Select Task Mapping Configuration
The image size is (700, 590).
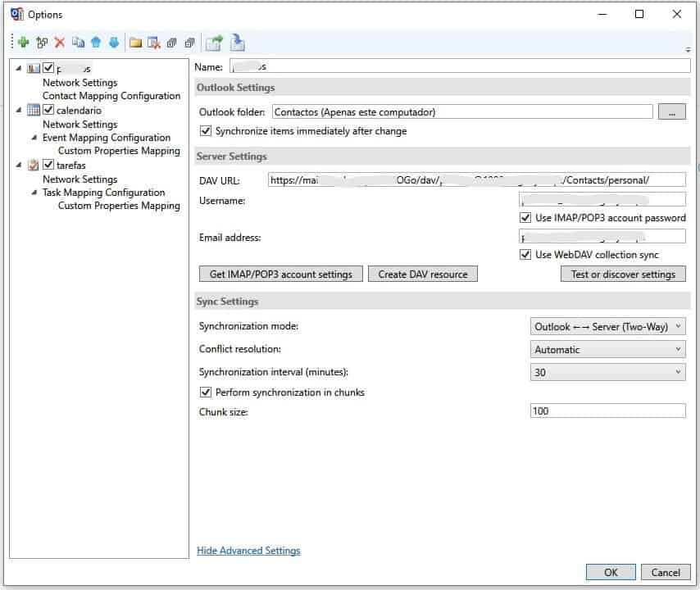coord(103,193)
